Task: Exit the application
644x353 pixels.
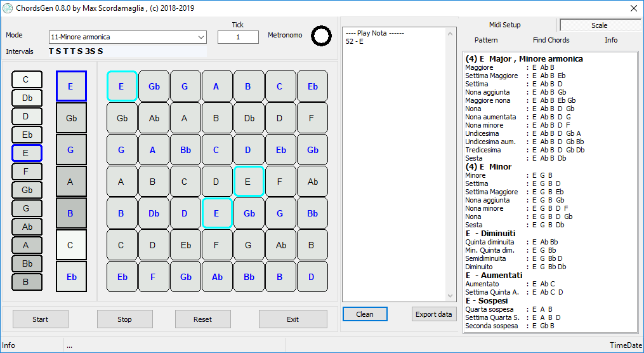Action: click(293, 319)
